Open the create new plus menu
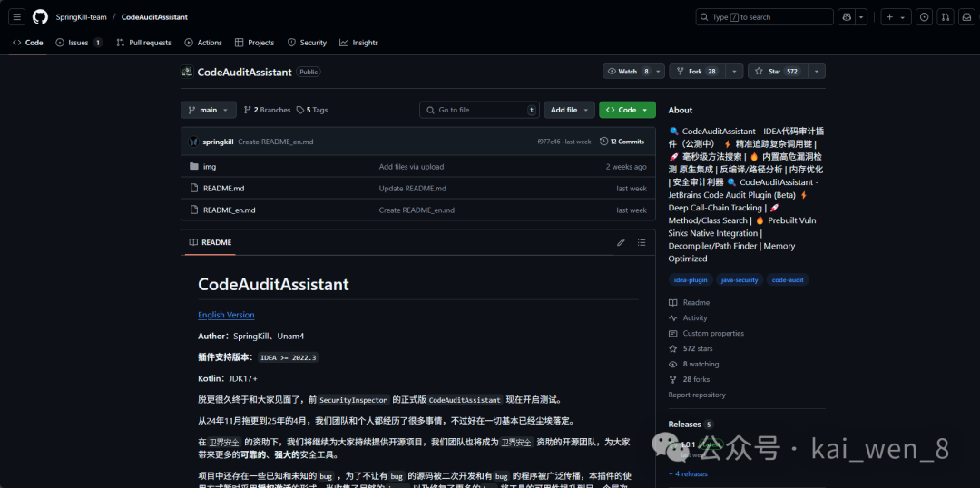Viewport: 980px width, 488px height. tap(896, 17)
